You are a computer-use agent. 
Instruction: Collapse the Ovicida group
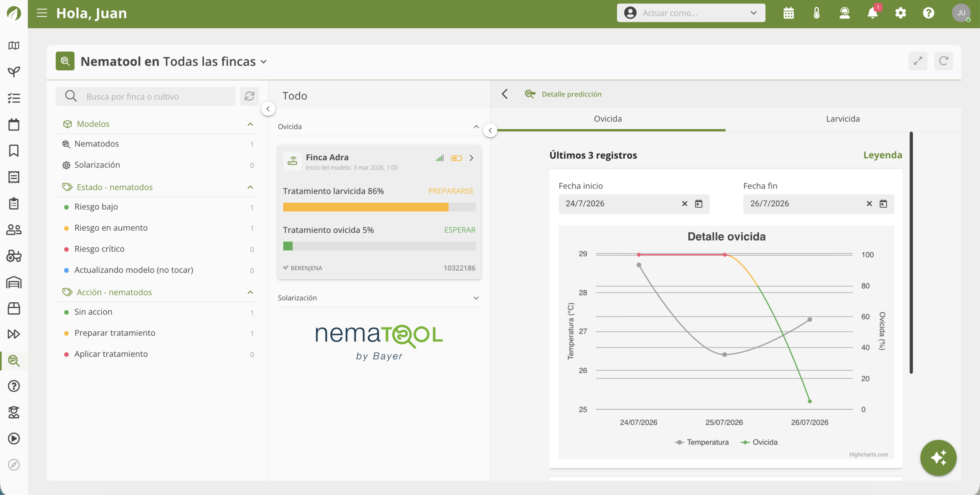click(476, 126)
